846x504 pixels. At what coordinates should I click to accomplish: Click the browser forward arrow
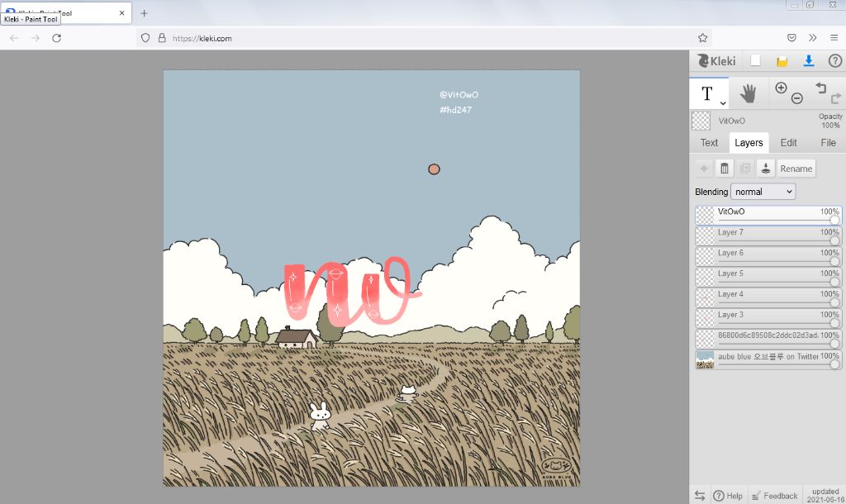click(35, 38)
